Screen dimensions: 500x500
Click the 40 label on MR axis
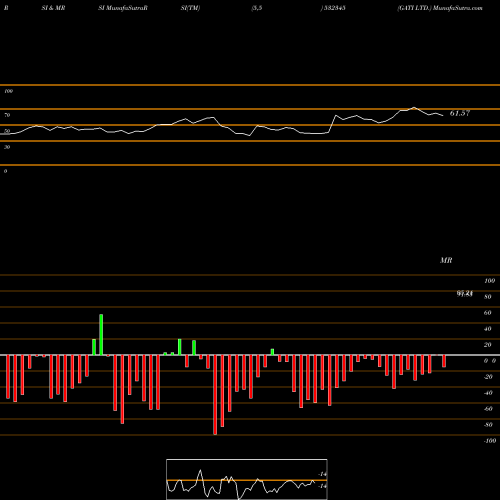tap(488, 329)
